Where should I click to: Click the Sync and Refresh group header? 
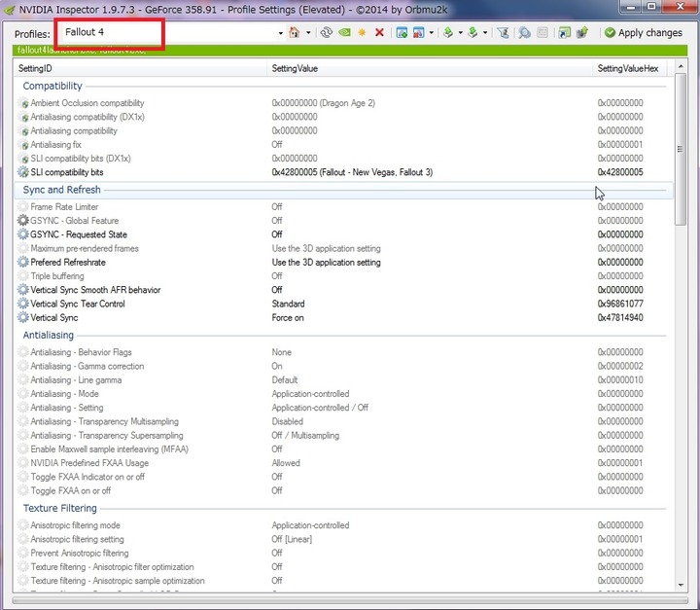(61, 190)
